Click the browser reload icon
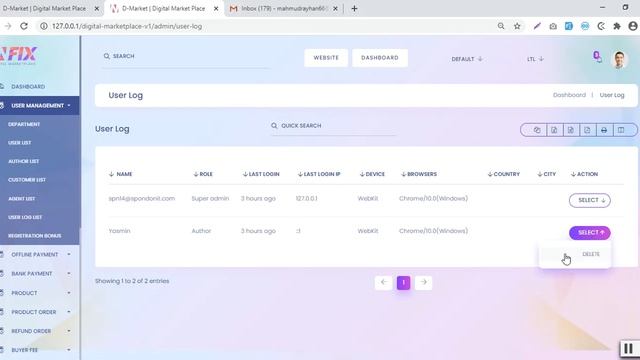The height and width of the screenshot is (360, 640). (24, 26)
